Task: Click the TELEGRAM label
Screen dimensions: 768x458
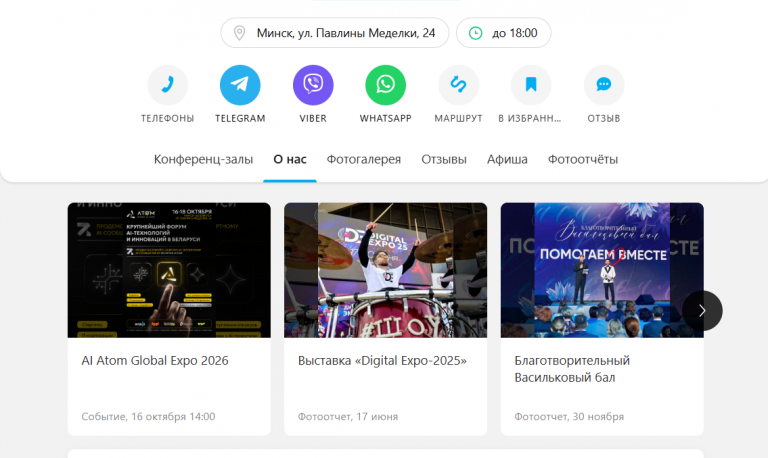Action: coord(240,119)
